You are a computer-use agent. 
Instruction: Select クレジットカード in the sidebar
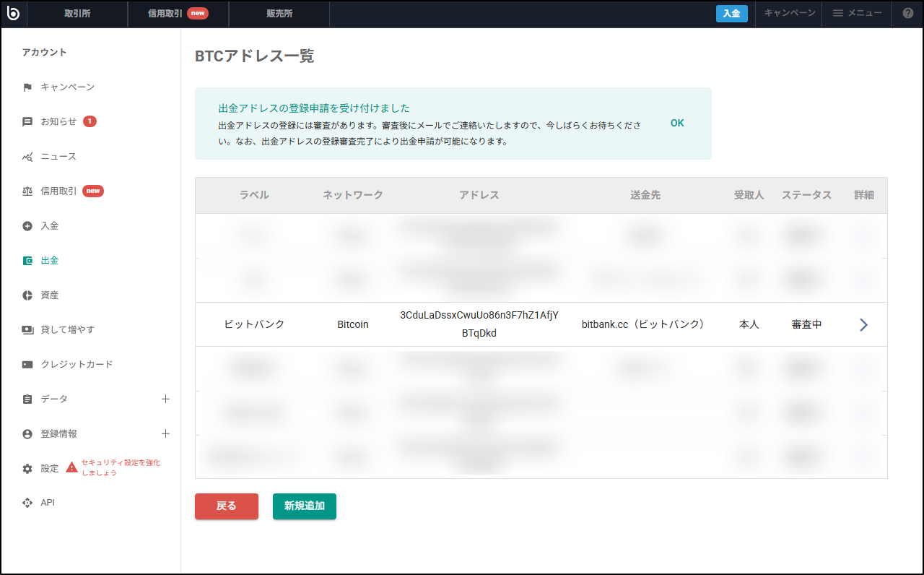pos(77,365)
